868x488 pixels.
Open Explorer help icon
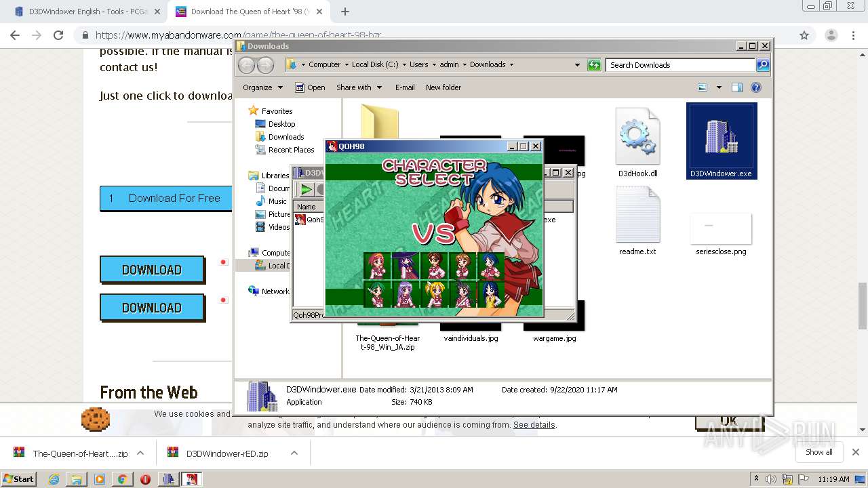(756, 87)
